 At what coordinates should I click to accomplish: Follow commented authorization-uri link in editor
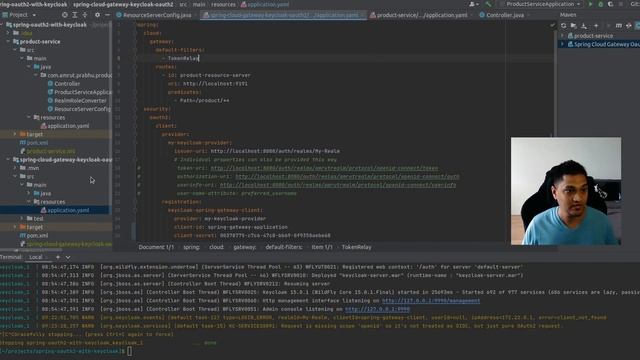tap(347, 176)
